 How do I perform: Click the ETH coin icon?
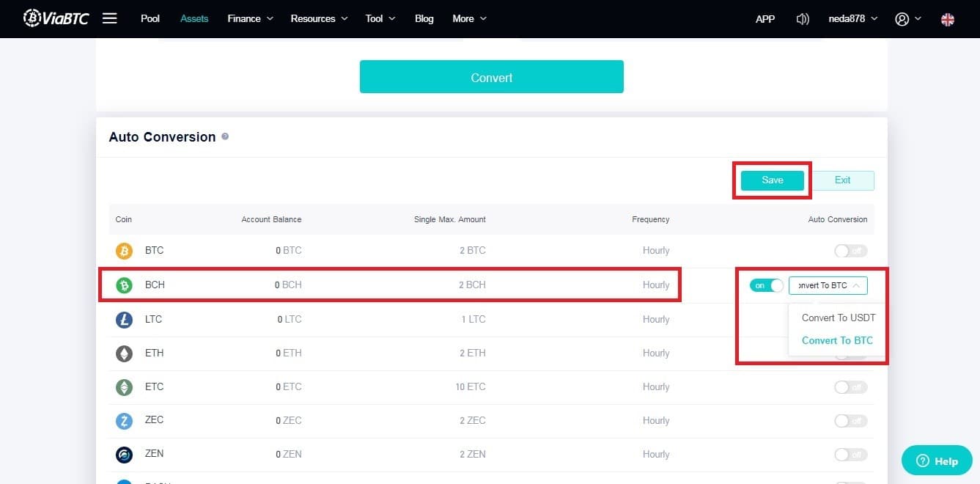(x=124, y=353)
